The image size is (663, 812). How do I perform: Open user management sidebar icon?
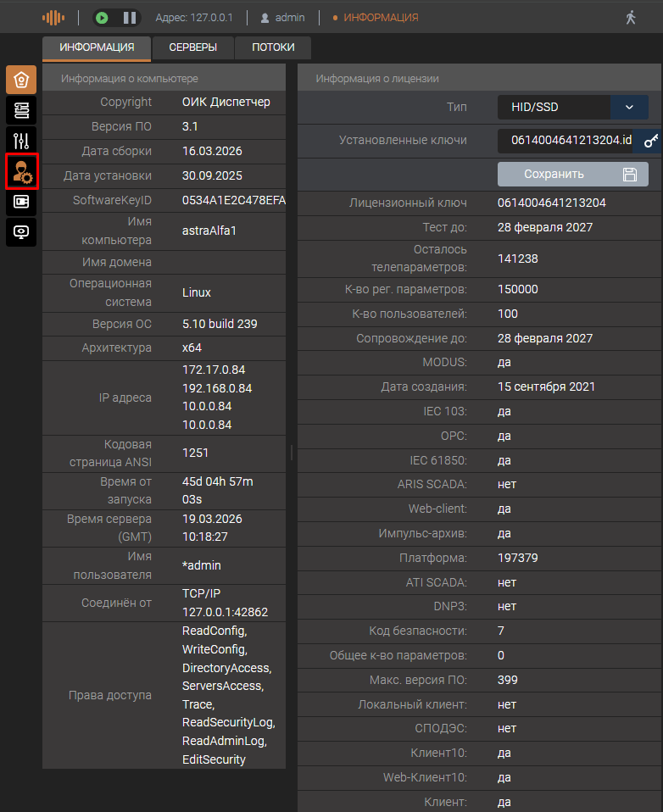point(21,171)
